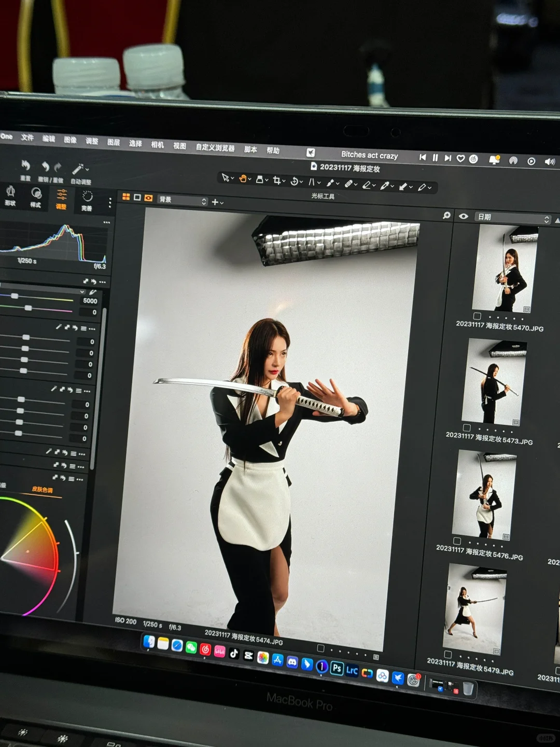Screen dimensions: 560x747
Task: Tick the checkbox below main viewer image
Action: [320, 648]
